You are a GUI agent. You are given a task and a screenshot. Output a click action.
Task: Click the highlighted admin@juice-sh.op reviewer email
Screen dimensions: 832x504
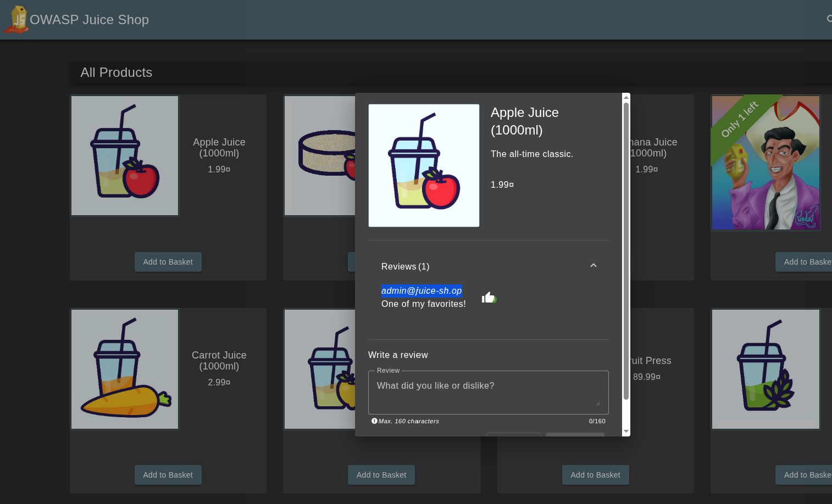click(x=421, y=290)
